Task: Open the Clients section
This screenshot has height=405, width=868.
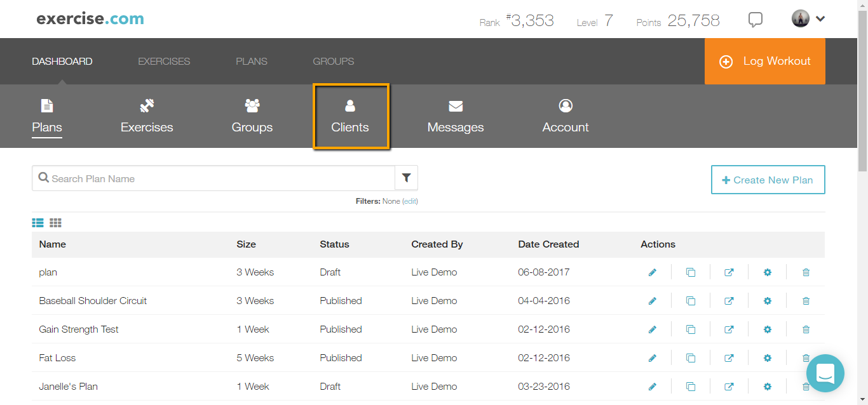Action: [350, 117]
